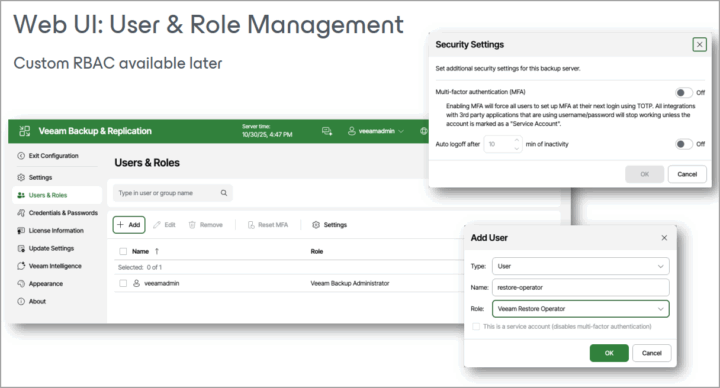Sort by the Name column arrow
720x388 pixels.
157,251
